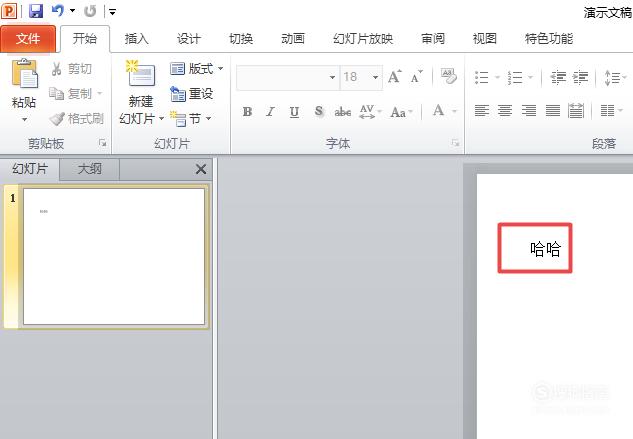Open the 版式 layout dropdown
The image size is (633, 439).
coord(196,69)
